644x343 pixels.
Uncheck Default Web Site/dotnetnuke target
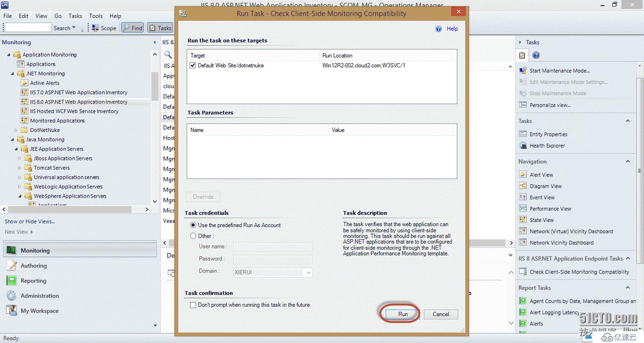pos(192,65)
